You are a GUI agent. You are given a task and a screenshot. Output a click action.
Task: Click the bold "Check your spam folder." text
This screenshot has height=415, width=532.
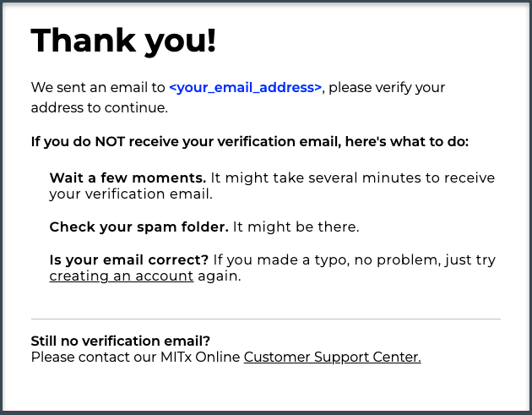pos(138,227)
